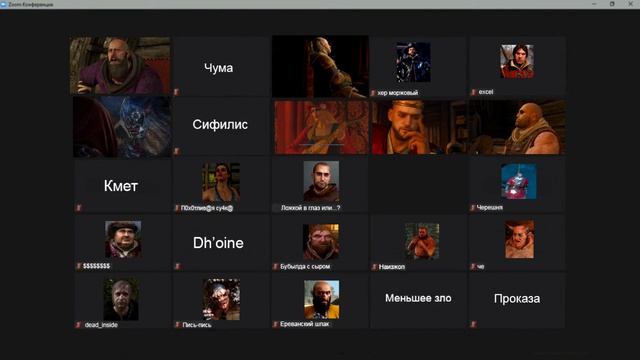Click muted mic icon beside Наказоп
The image size is (640, 360).
click(x=374, y=267)
